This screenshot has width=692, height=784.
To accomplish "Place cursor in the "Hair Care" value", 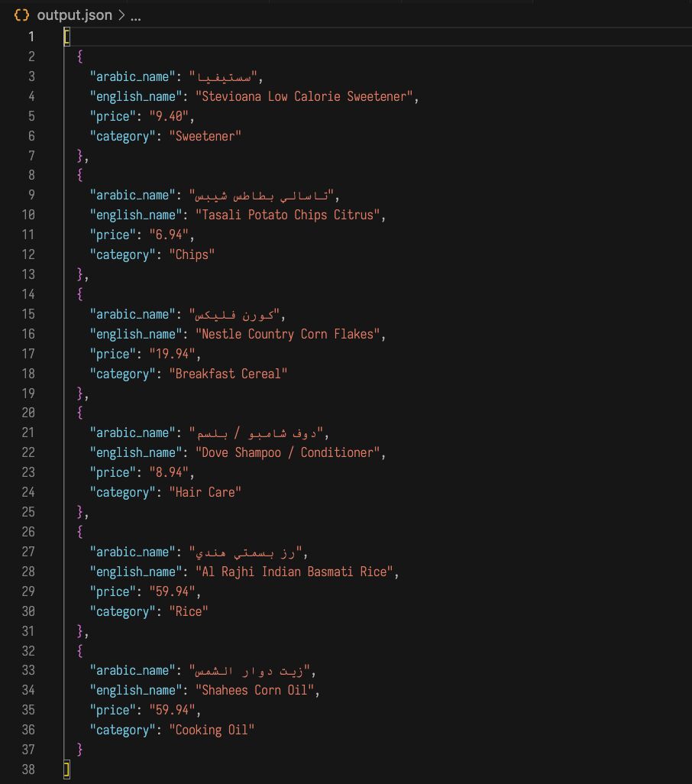I will pyautogui.click(x=205, y=492).
